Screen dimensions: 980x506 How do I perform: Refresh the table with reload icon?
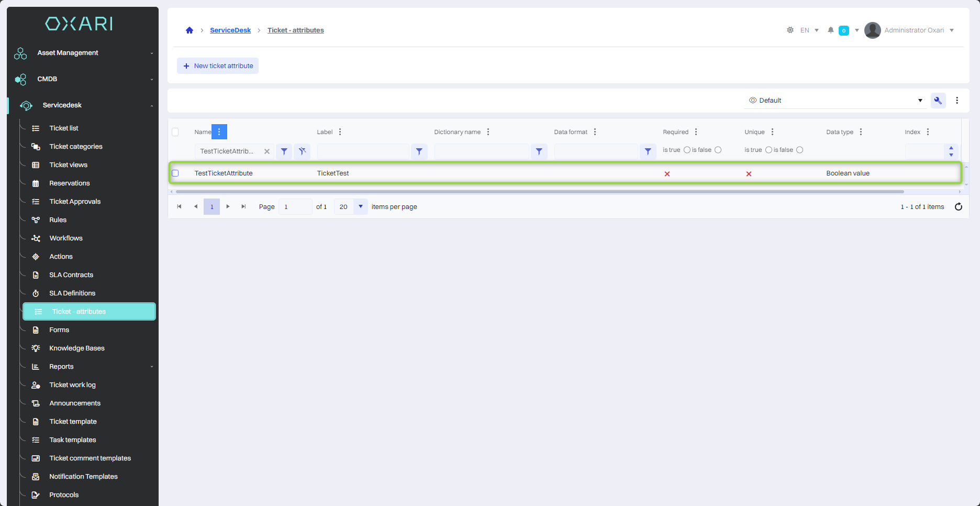point(958,207)
